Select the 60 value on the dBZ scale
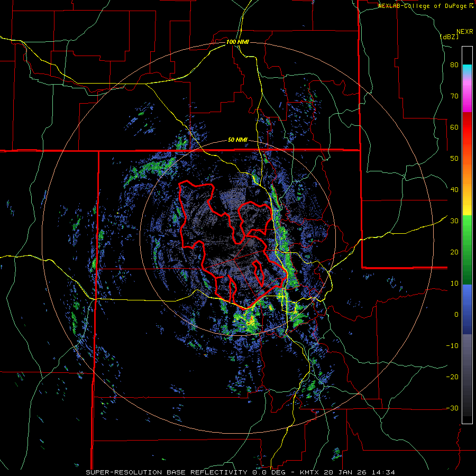The image size is (476, 476). (454, 127)
